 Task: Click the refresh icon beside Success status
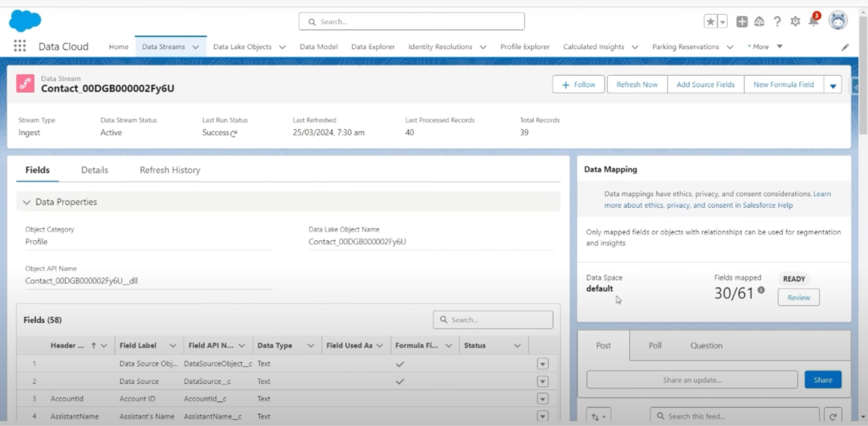tap(234, 133)
